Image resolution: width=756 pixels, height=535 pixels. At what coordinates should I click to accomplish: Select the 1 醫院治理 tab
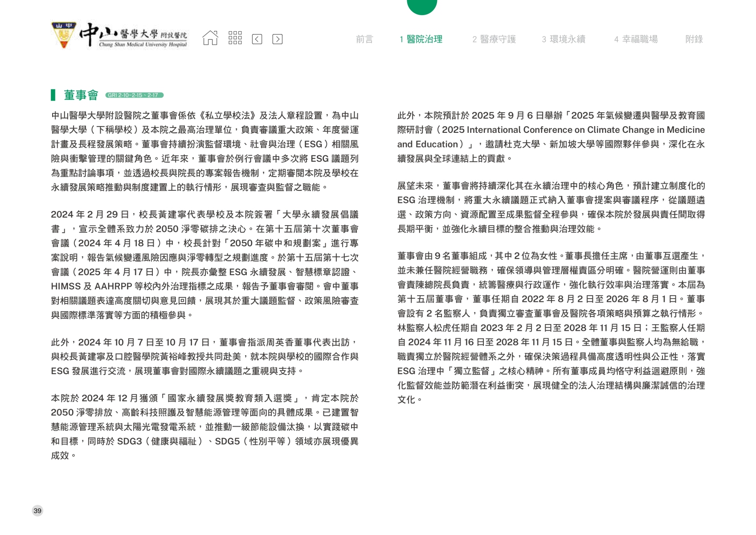(x=421, y=39)
